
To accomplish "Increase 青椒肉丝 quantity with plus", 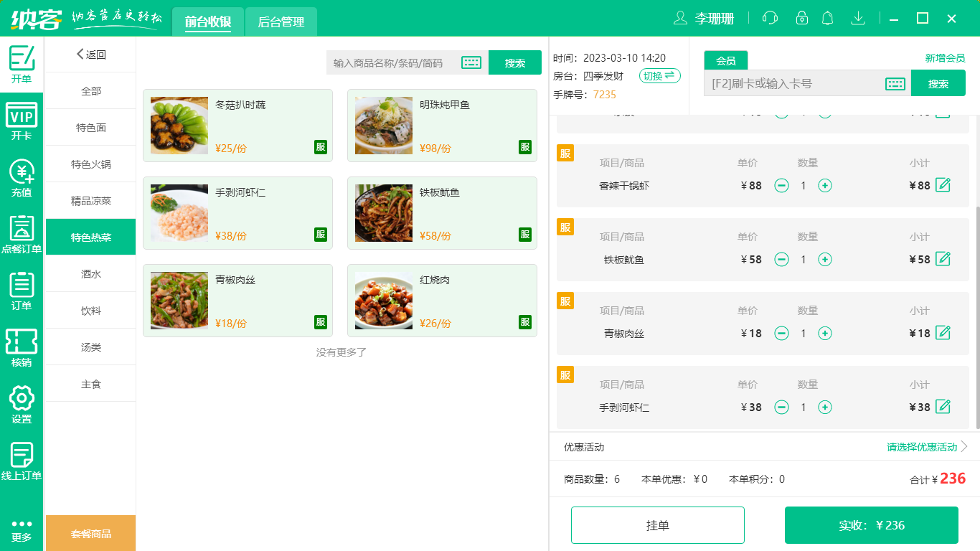I will 825,334.
